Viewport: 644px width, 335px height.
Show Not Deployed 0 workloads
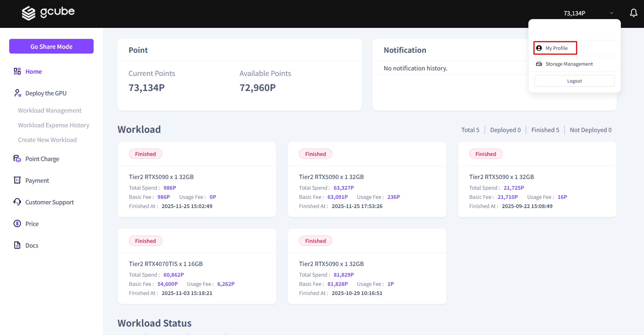click(590, 130)
